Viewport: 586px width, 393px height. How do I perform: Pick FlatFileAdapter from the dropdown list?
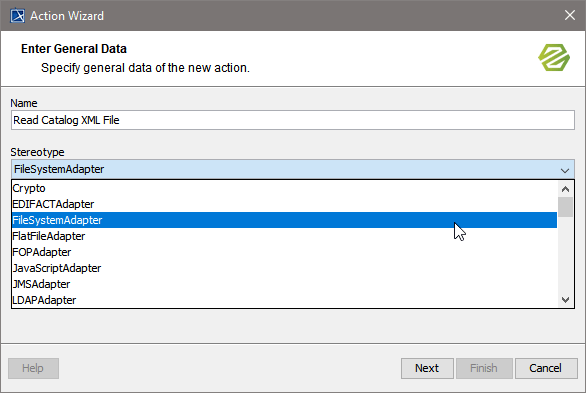tap(284, 236)
